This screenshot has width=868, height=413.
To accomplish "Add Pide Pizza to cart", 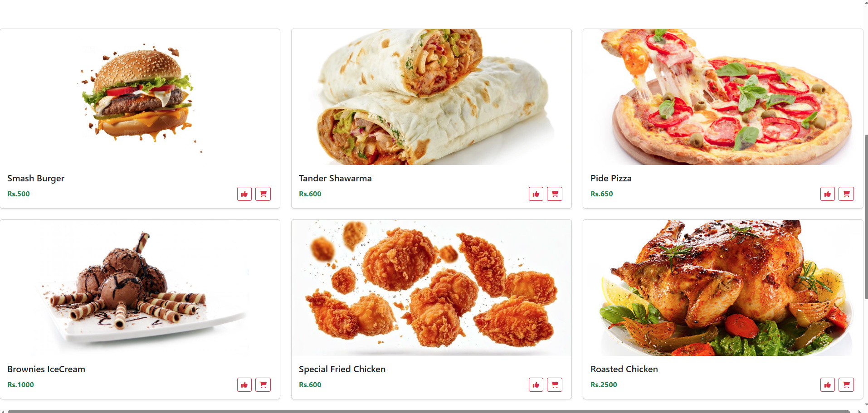I will pos(846,194).
